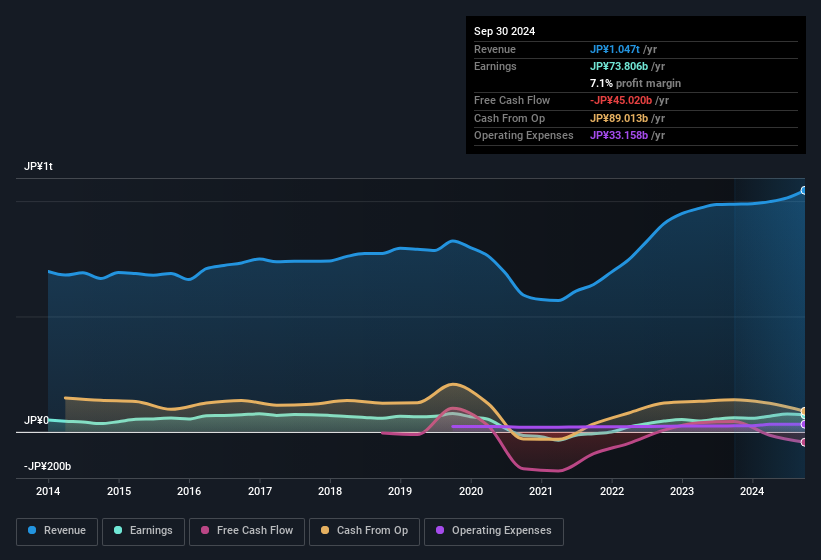The height and width of the screenshot is (560, 821).
Task: Toggle the Revenue legend series
Action: [58, 531]
